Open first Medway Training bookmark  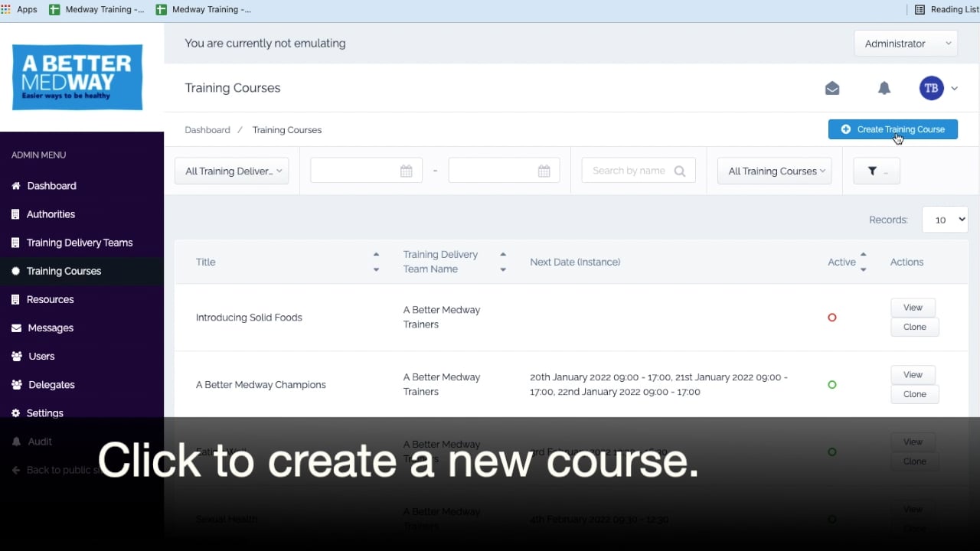96,10
